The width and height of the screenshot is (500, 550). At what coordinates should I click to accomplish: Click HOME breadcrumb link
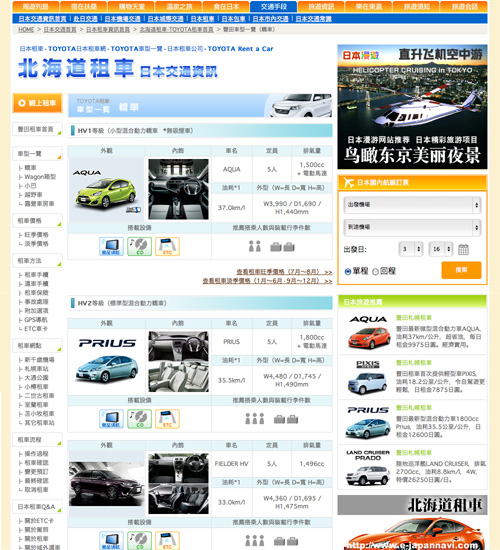[x=26, y=29]
